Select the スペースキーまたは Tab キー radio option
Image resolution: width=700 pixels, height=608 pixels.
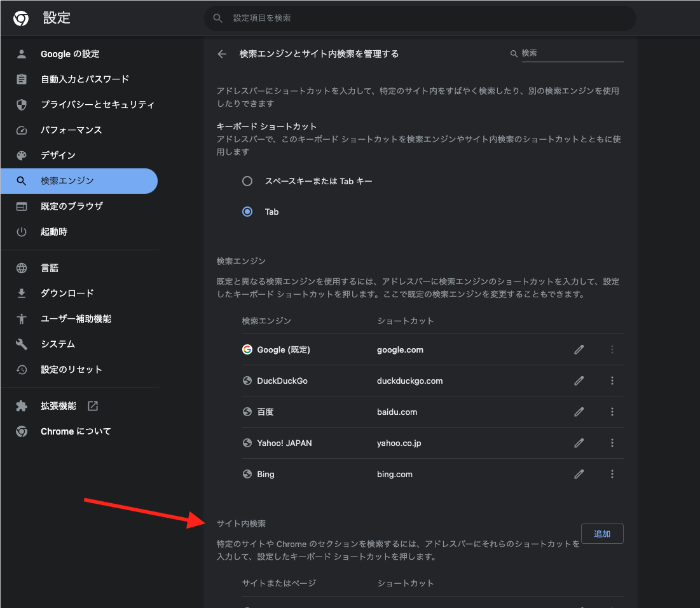(x=247, y=181)
